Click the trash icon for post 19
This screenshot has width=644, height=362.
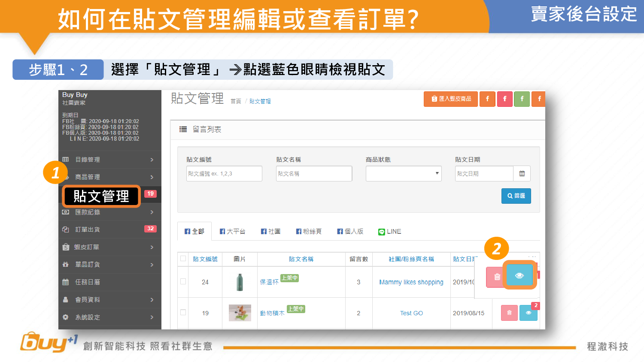pyautogui.click(x=509, y=313)
